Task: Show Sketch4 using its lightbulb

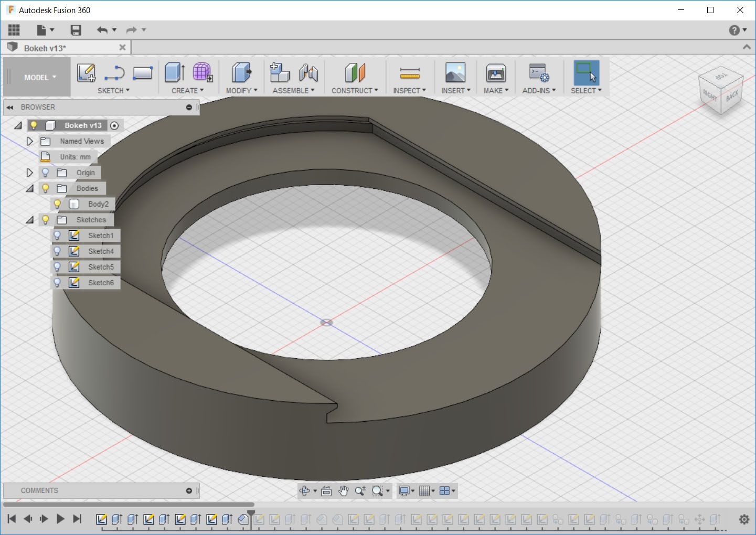Action: pyautogui.click(x=58, y=251)
